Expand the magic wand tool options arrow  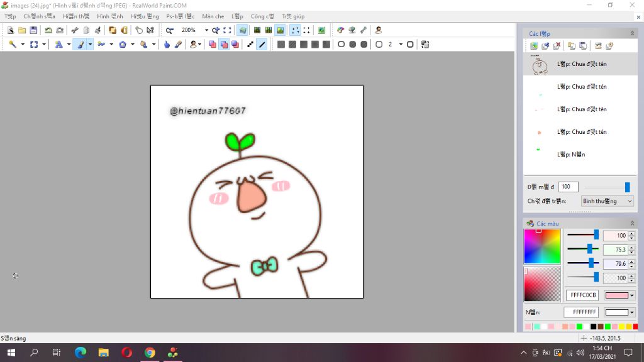point(23,45)
